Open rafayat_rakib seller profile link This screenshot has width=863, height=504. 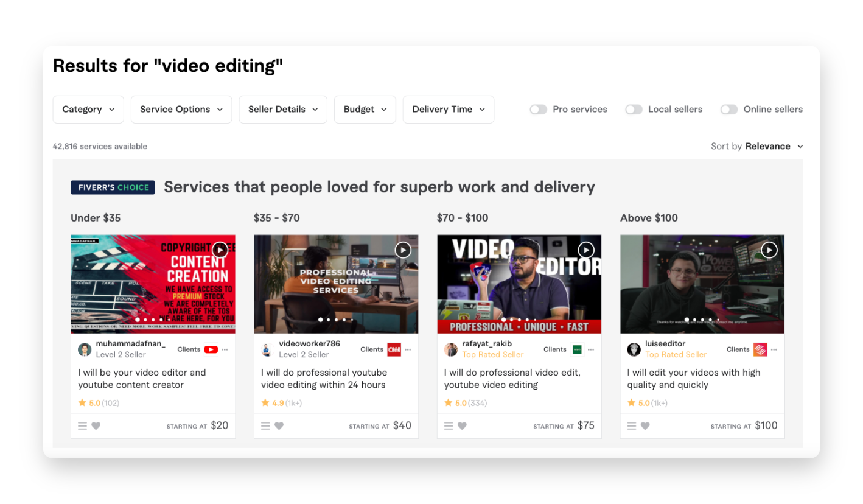pos(487,344)
